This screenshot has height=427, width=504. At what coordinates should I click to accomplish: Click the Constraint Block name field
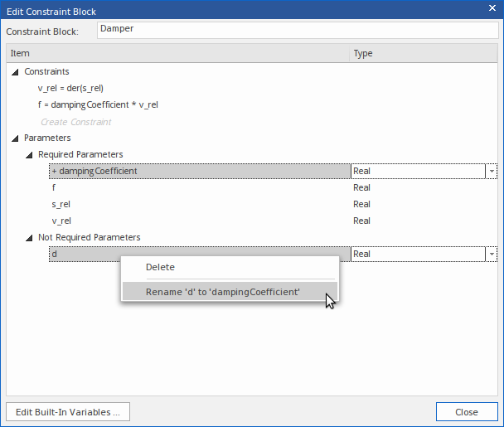297,30
